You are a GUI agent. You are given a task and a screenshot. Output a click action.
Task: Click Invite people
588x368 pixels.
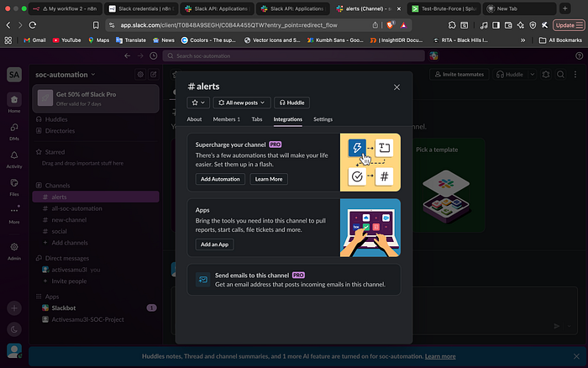(x=96, y=281)
